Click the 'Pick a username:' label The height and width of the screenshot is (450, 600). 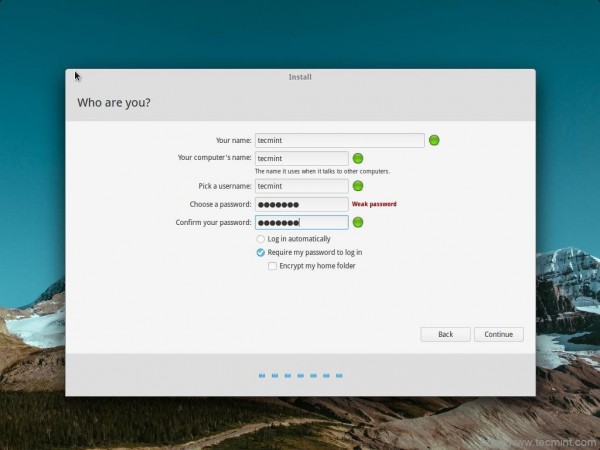225,186
